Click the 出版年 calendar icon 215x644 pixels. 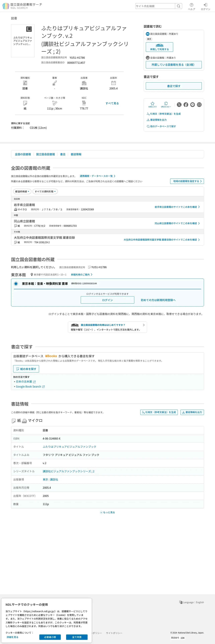[x=113, y=83]
